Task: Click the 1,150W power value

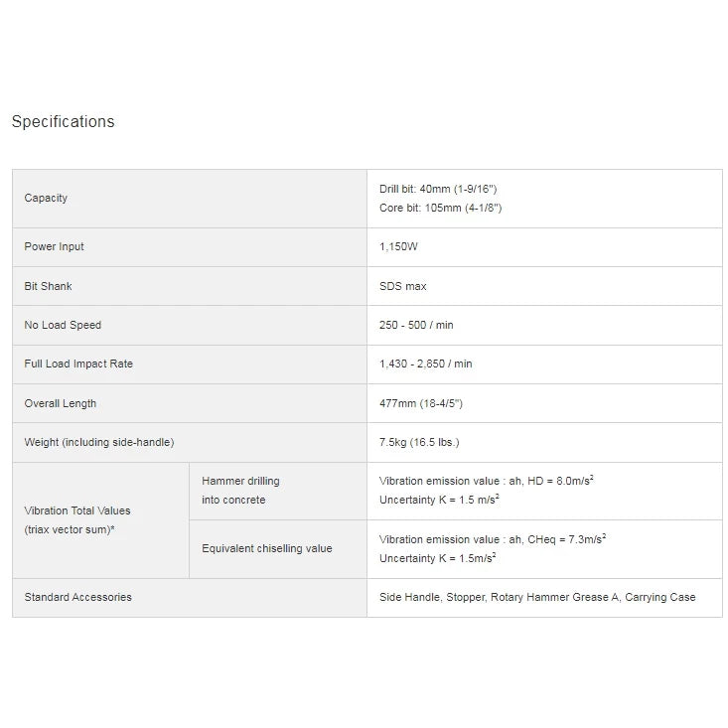Action: click(x=398, y=246)
